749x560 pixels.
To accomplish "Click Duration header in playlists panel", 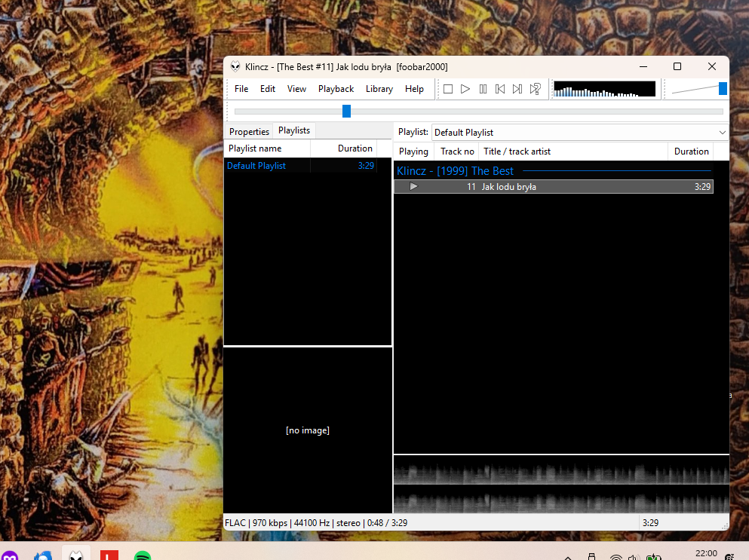I will [x=344, y=148].
